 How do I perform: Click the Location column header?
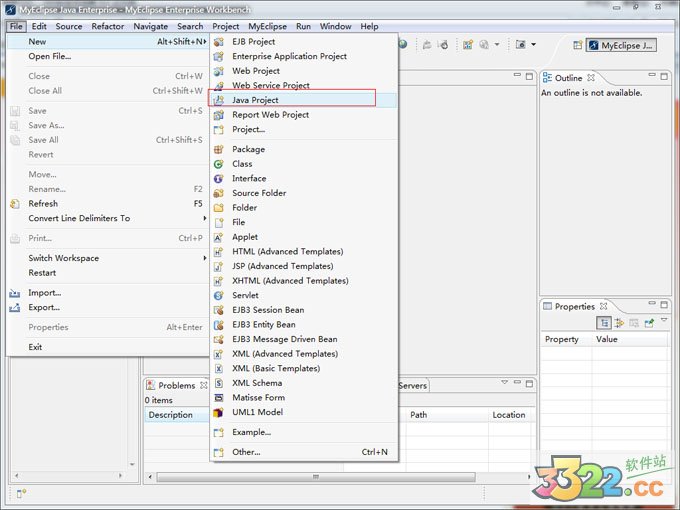pos(509,415)
